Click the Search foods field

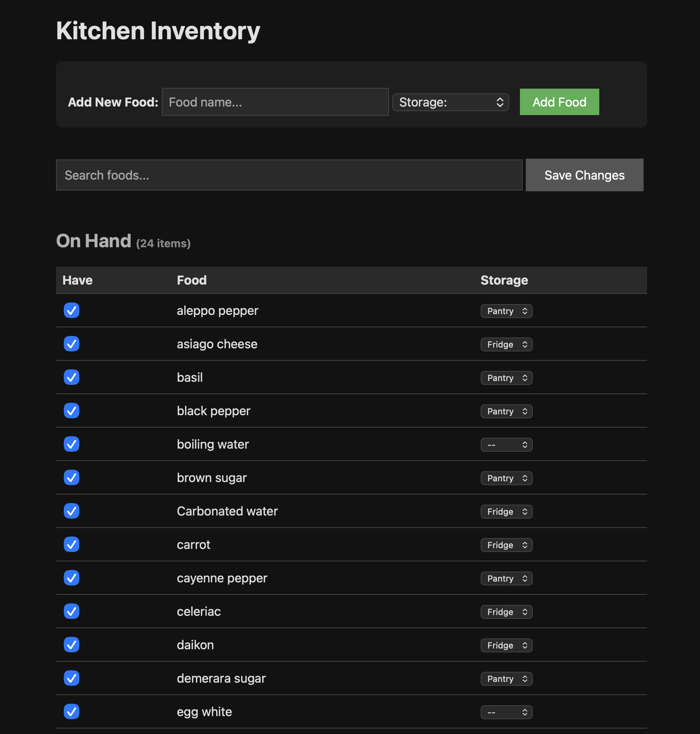point(289,175)
